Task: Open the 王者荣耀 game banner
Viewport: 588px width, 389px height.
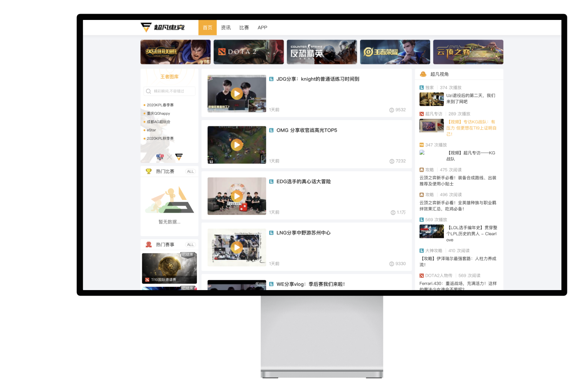Action: click(395, 52)
